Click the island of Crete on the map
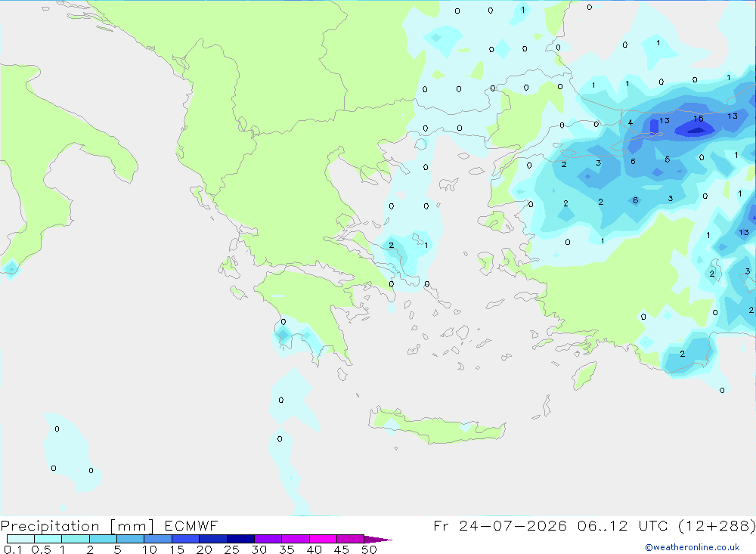 pyautogui.click(x=436, y=426)
